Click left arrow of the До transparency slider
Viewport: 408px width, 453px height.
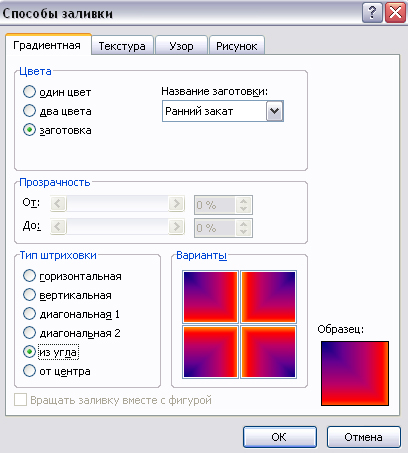(x=58, y=227)
